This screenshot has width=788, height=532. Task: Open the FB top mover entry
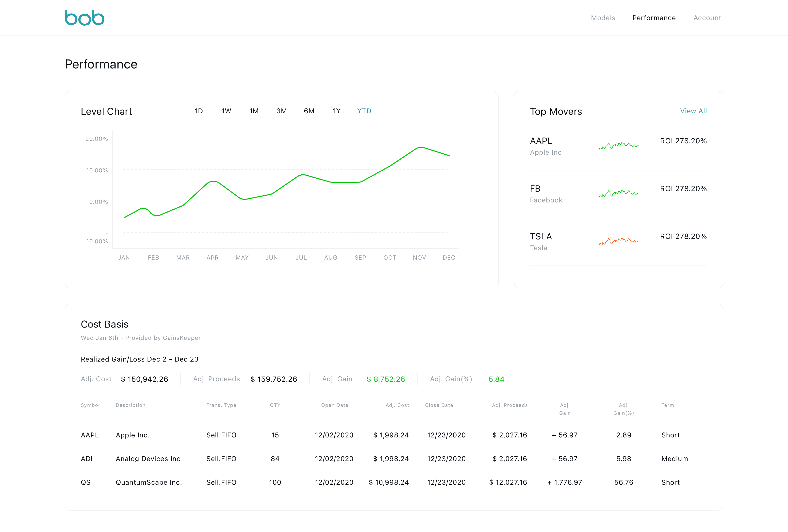pos(618,194)
